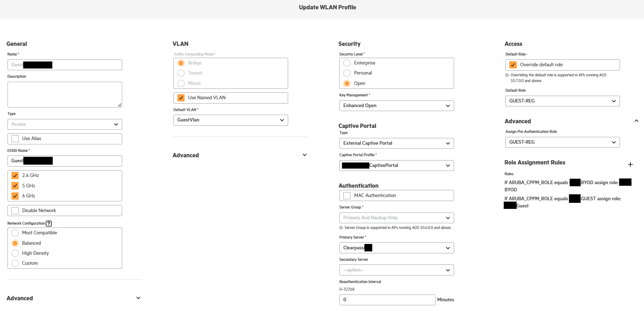This screenshot has width=644, height=311.
Task: Click the Description text area
Action: (x=65, y=95)
